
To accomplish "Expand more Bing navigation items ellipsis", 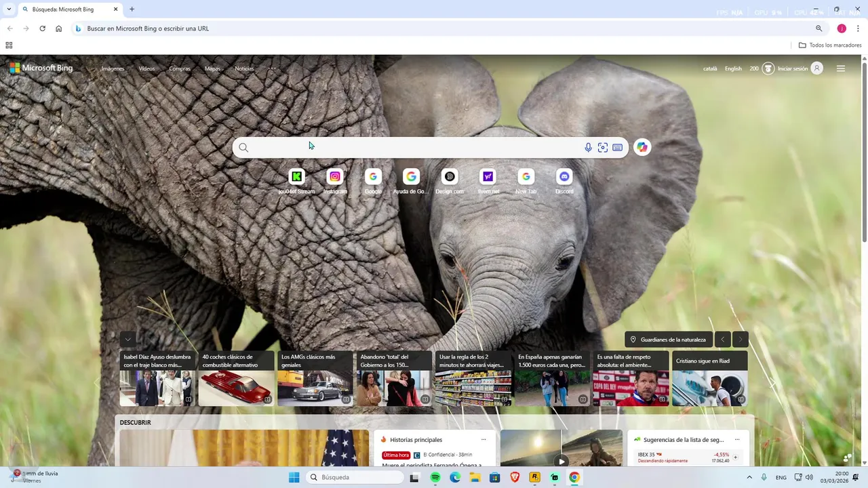I will tap(272, 68).
